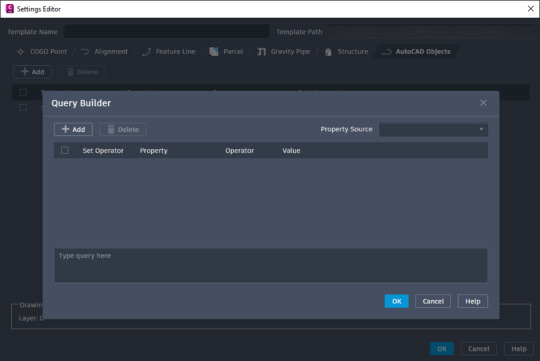
Task: Close the Query Builder dialog with X
Action: click(483, 103)
